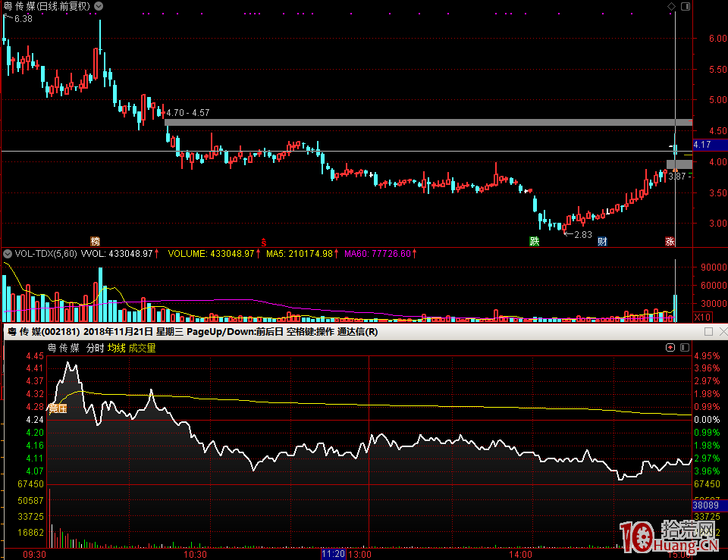Click the 4.95% label on the intraday right axis
The height and width of the screenshot is (560, 728).
click(x=707, y=356)
